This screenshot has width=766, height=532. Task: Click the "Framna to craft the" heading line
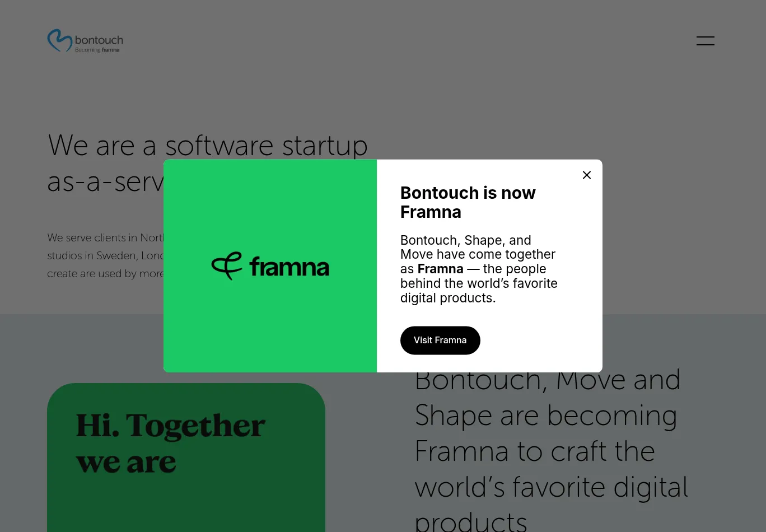tap(534, 451)
